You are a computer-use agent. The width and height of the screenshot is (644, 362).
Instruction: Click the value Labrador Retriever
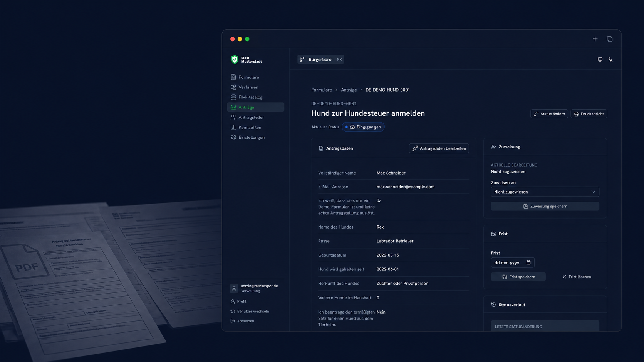395,241
